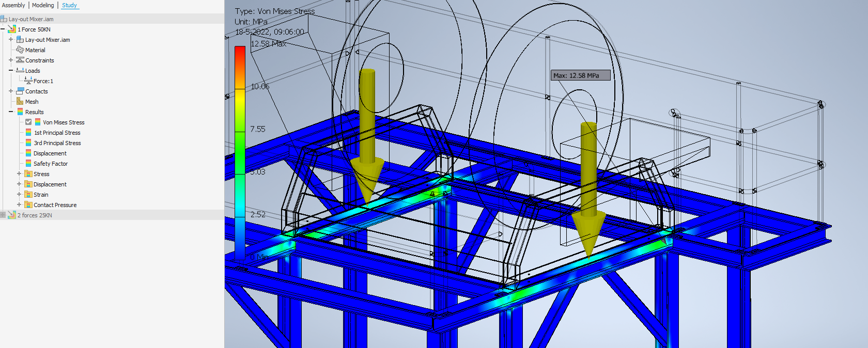
Task: Select the 1st Principal Stress result icon
Action: (x=28, y=133)
